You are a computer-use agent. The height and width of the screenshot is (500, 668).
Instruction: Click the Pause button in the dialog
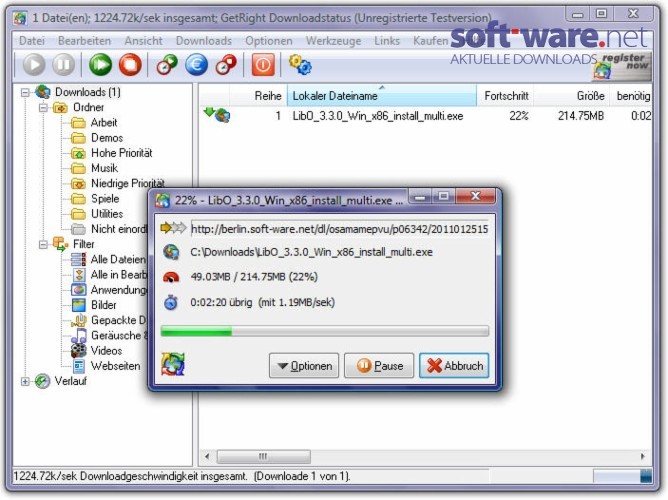[x=379, y=365]
